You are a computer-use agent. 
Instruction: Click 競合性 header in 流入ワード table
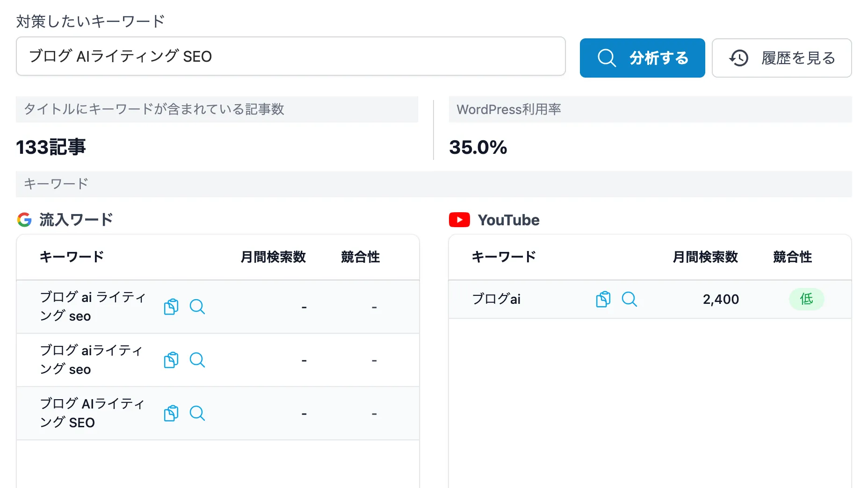pyautogui.click(x=360, y=257)
